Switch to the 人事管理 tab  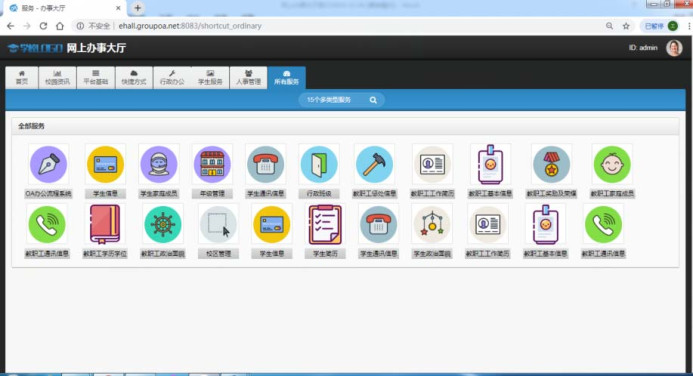click(248, 78)
